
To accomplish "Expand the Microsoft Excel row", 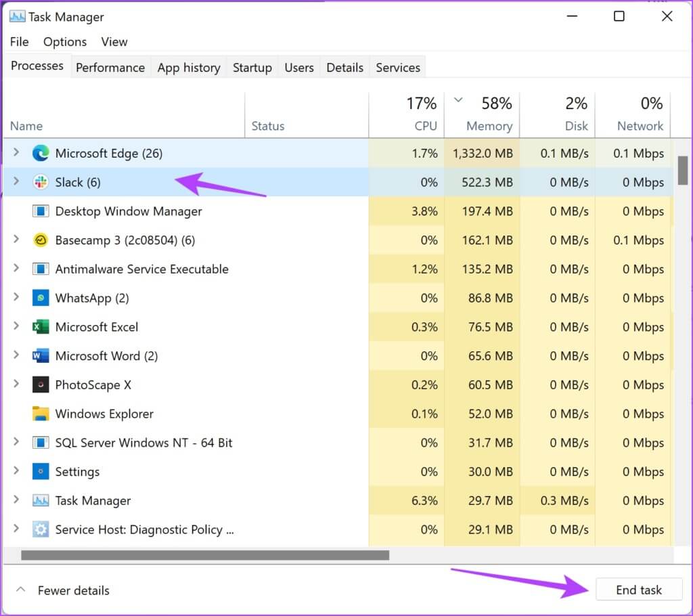I will pyautogui.click(x=16, y=326).
